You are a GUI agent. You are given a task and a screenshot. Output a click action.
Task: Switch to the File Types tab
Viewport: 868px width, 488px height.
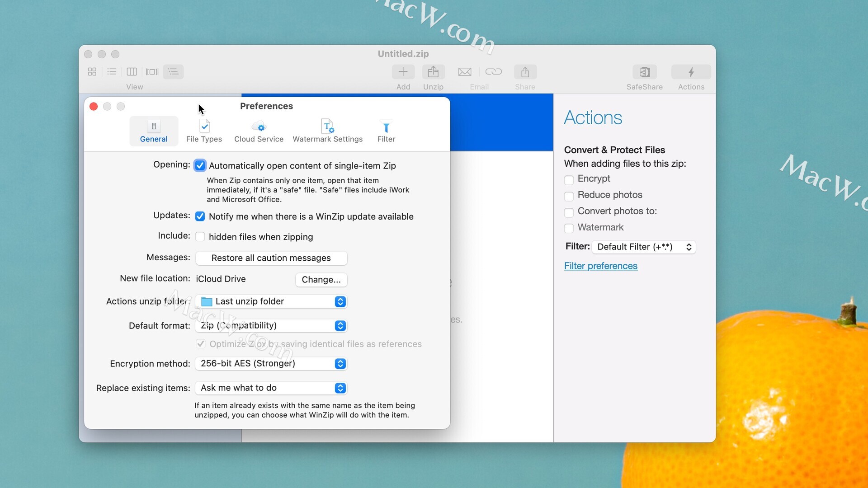[204, 131]
